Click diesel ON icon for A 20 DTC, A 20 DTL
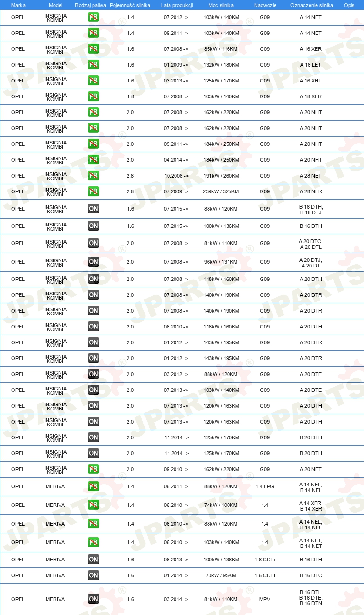364x615 pixels. pyautogui.click(x=94, y=243)
